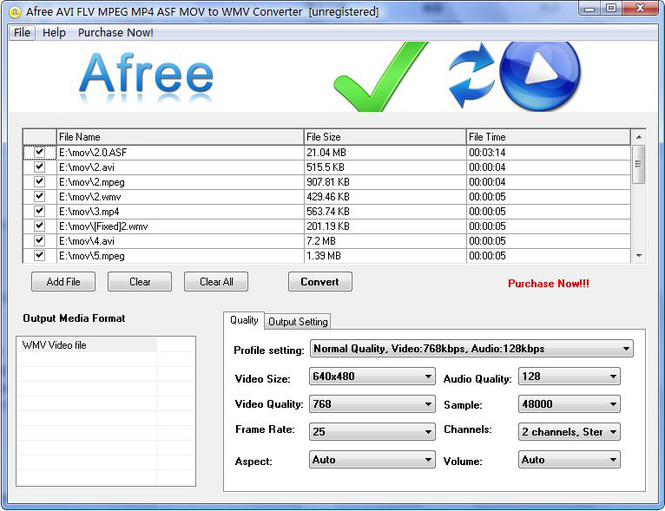Open the File menu
This screenshot has width=665, height=511.
point(22,33)
